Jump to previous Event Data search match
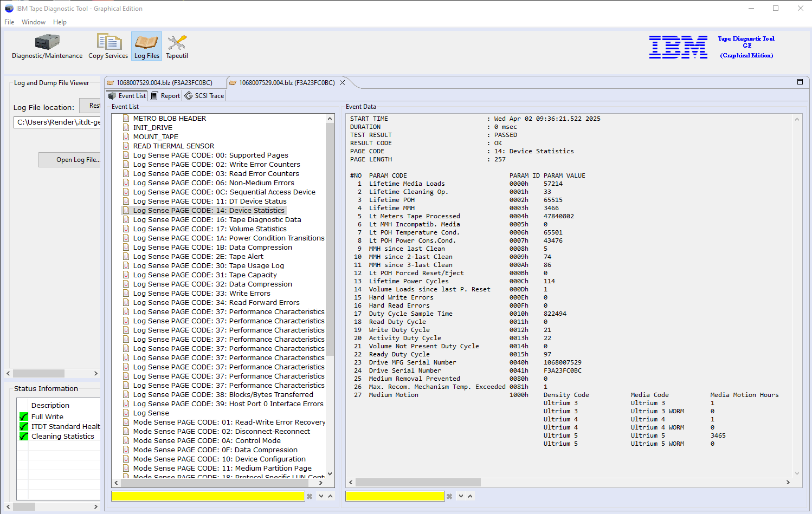 [x=471, y=496]
